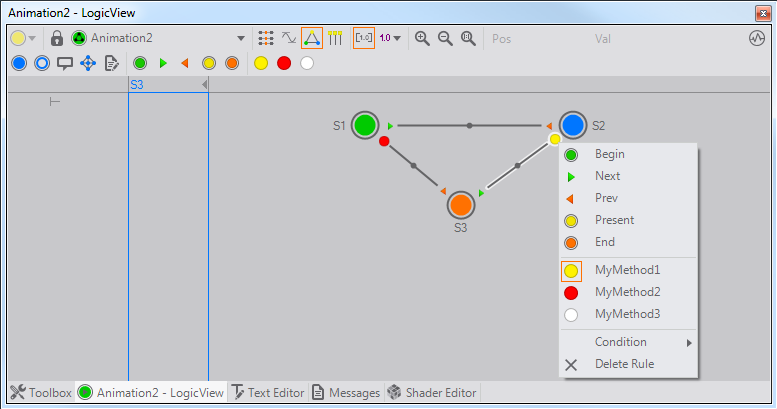Toggle the [1-0] normalize button
This screenshot has height=409, width=777.
tap(364, 38)
